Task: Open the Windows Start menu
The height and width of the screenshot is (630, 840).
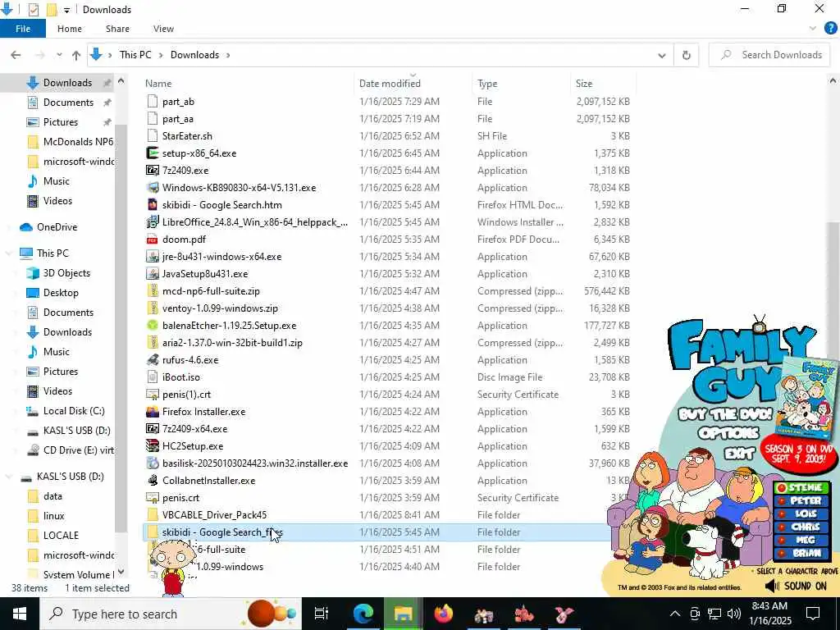Action: pos(20,614)
